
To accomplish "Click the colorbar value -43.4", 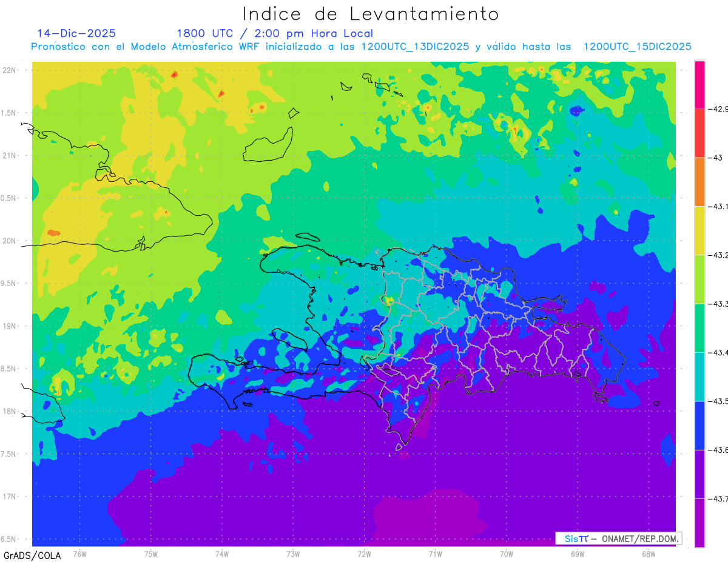I will 718,352.
